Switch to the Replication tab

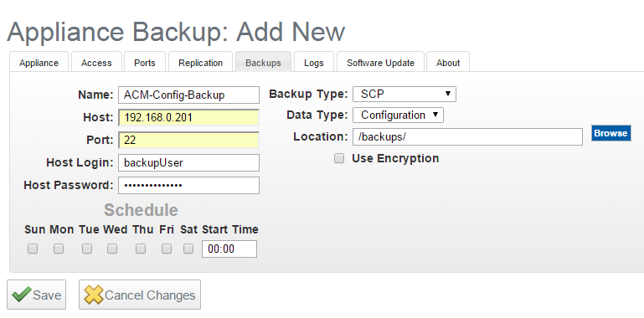coord(200,62)
